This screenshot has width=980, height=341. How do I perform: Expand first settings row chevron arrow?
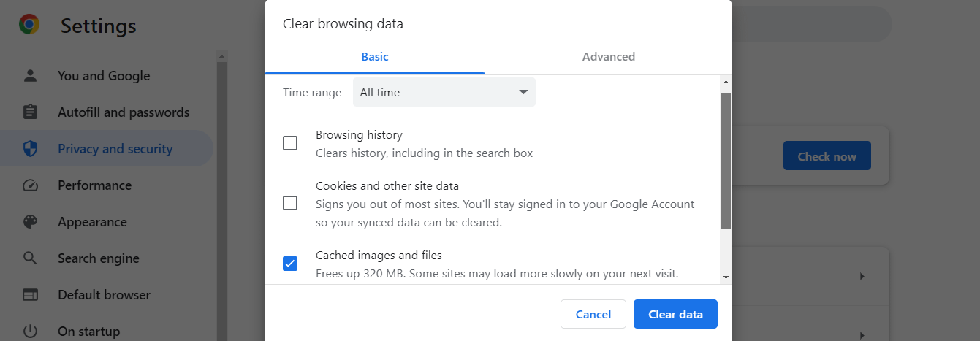862,277
